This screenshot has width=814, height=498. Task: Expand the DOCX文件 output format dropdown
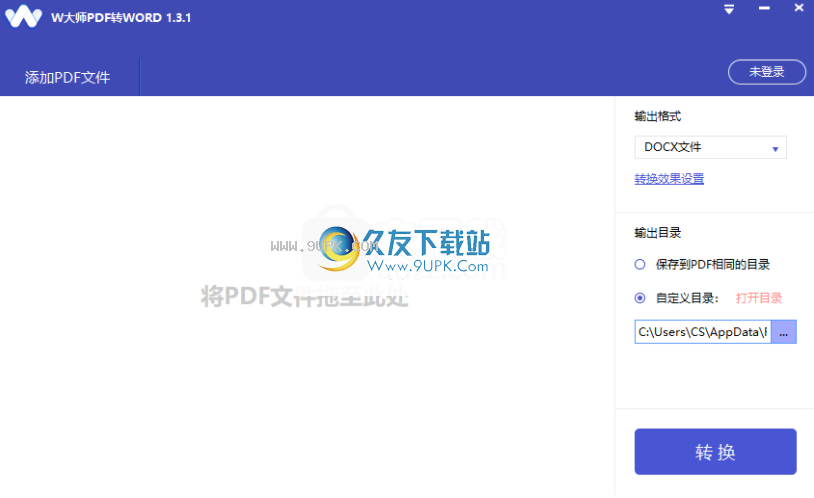[710, 147]
